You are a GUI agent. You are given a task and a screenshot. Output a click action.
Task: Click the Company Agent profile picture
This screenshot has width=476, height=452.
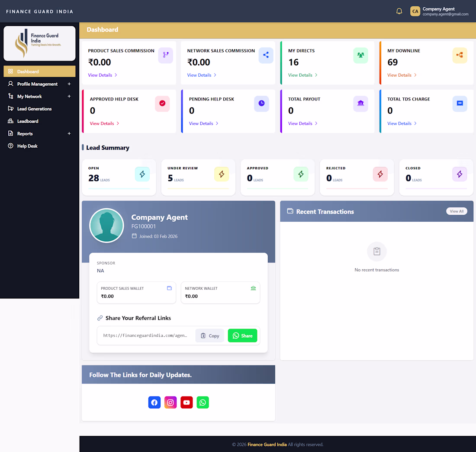pos(106,226)
